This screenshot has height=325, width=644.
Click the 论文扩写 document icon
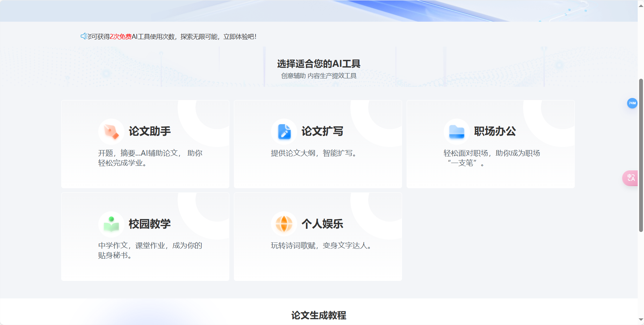click(284, 132)
